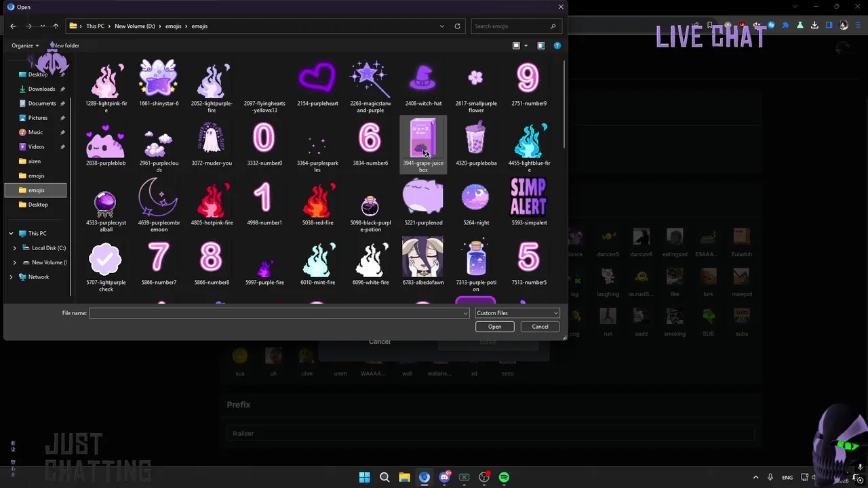This screenshot has height=488, width=868.
Task: Select the 4998-number1 file
Action: (264, 202)
